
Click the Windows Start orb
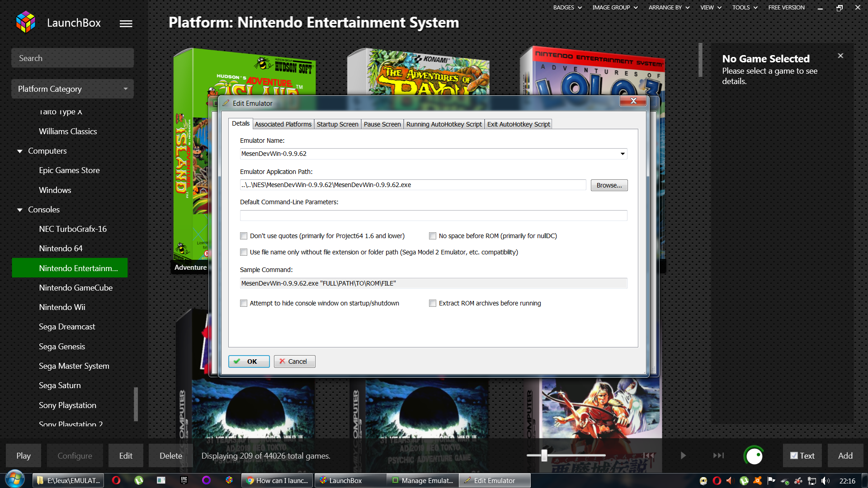point(14,480)
